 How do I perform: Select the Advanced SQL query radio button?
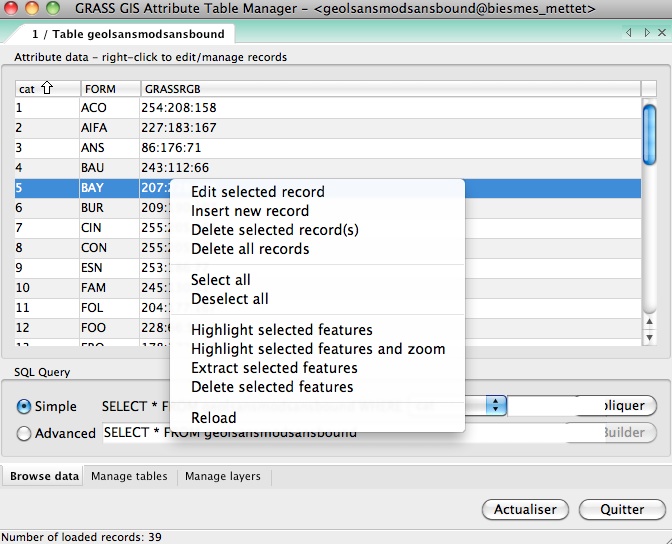point(25,433)
